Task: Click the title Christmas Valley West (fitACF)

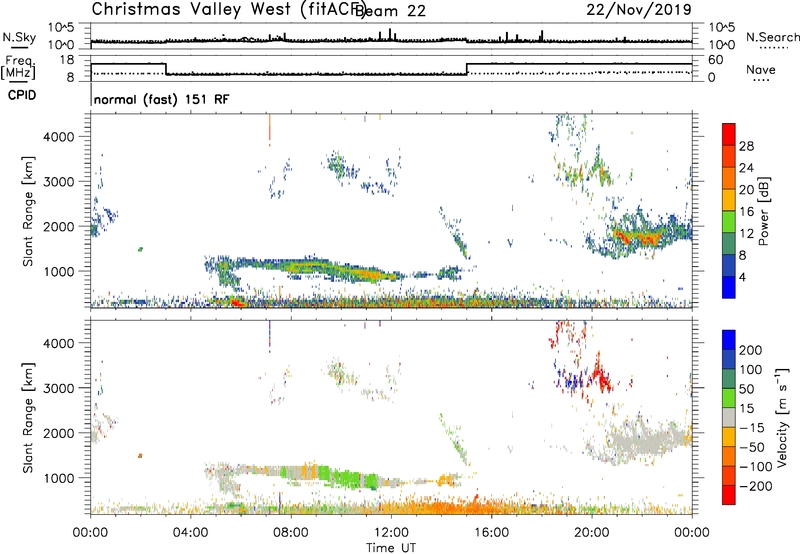Action: pyautogui.click(x=228, y=10)
